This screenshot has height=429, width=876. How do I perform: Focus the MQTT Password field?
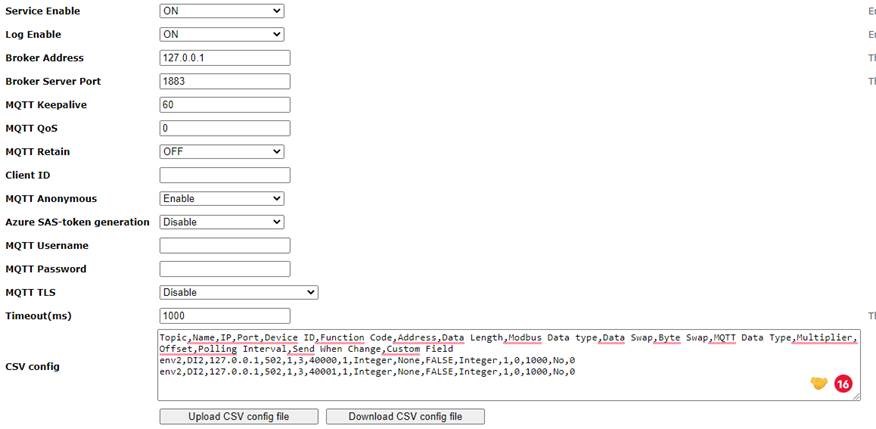click(x=224, y=269)
